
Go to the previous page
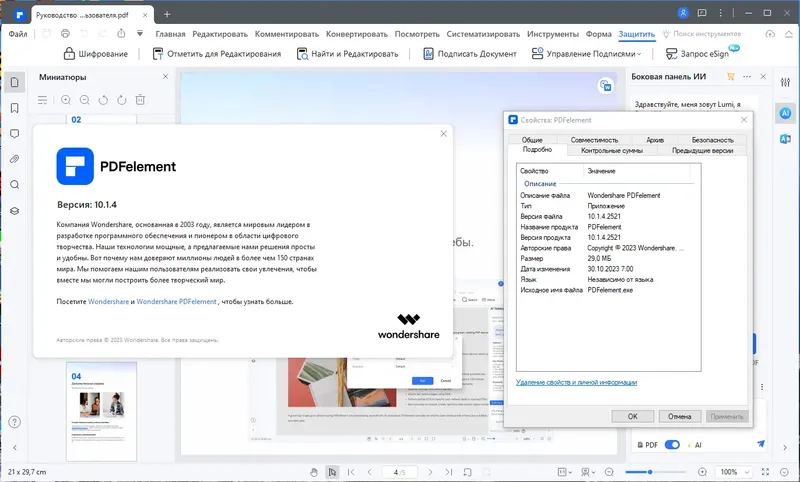(x=370, y=472)
